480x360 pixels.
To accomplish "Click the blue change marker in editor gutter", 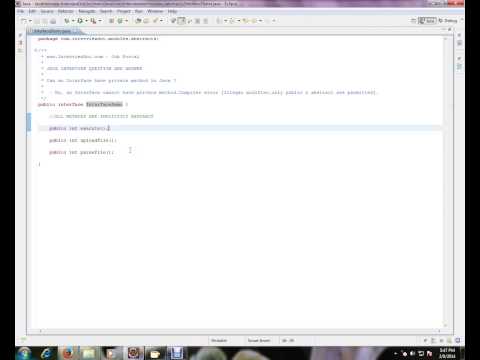I will [x=29, y=122].
